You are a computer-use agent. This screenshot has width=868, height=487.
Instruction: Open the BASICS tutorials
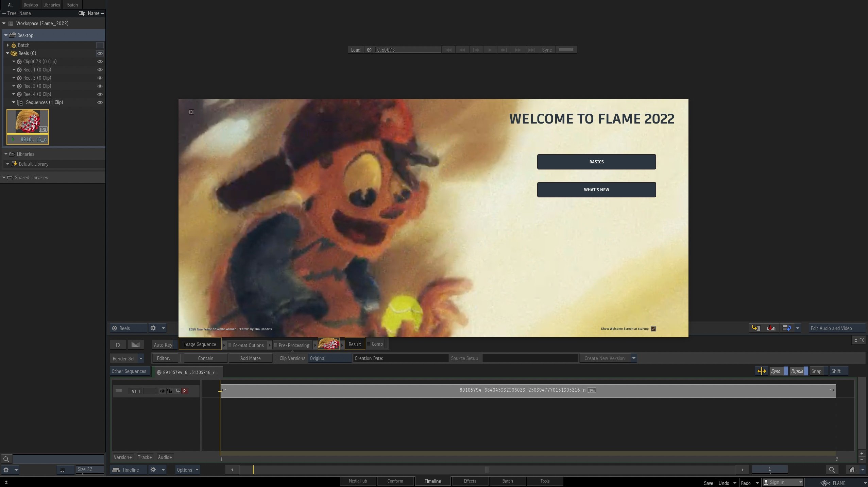tap(596, 162)
